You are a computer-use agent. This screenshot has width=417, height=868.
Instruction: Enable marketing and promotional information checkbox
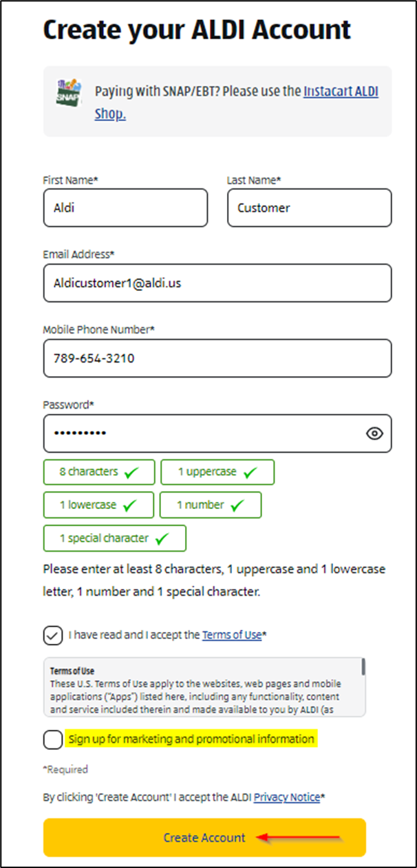pos(52,740)
